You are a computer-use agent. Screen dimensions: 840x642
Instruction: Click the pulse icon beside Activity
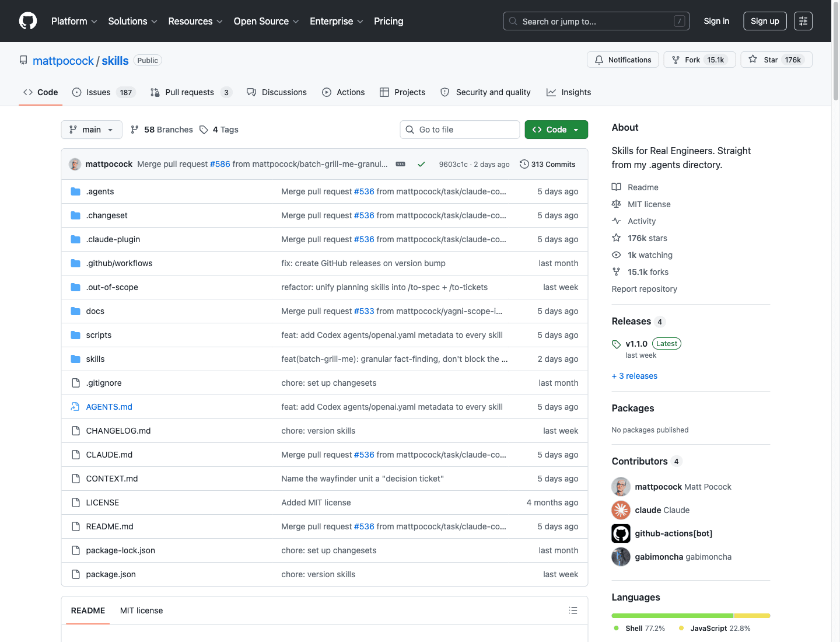pyautogui.click(x=617, y=221)
